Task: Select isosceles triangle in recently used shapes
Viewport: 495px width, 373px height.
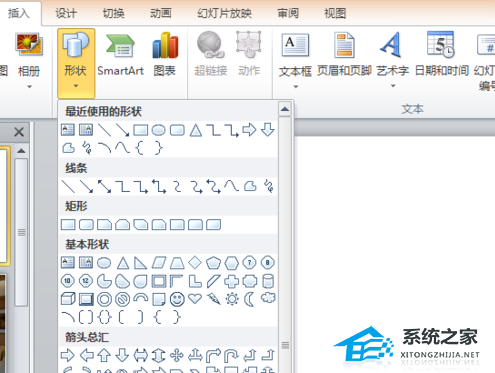Action: (x=196, y=130)
